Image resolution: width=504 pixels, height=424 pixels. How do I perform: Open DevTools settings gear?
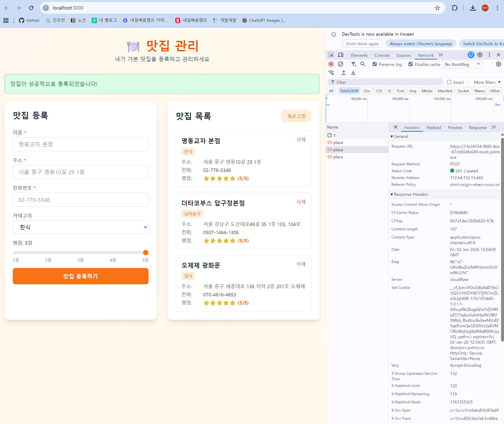[480, 55]
